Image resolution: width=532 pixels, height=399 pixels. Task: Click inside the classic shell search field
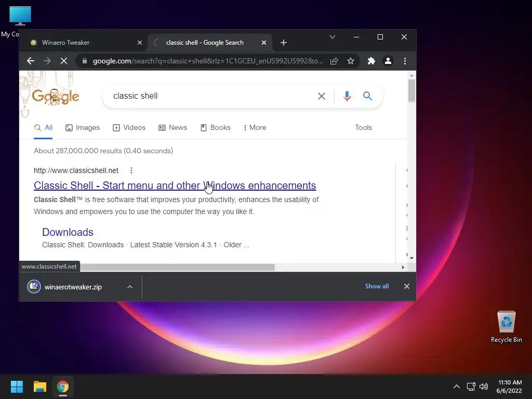click(210, 96)
